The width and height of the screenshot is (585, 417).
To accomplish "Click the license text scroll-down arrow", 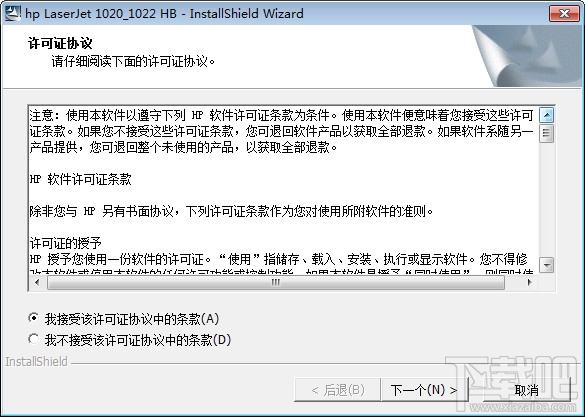I will click(547, 265).
